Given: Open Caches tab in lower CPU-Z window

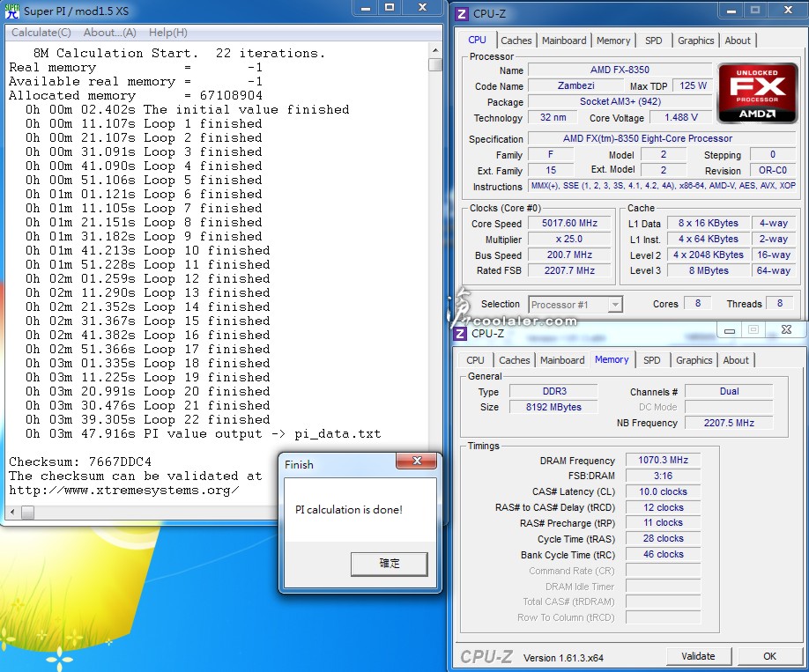Looking at the screenshot, I should pos(515,360).
